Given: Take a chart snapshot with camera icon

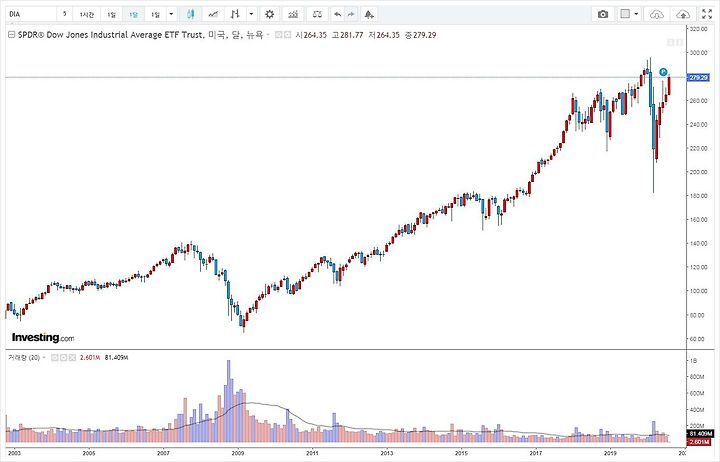Looking at the screenshot, I should coord(603,14).
